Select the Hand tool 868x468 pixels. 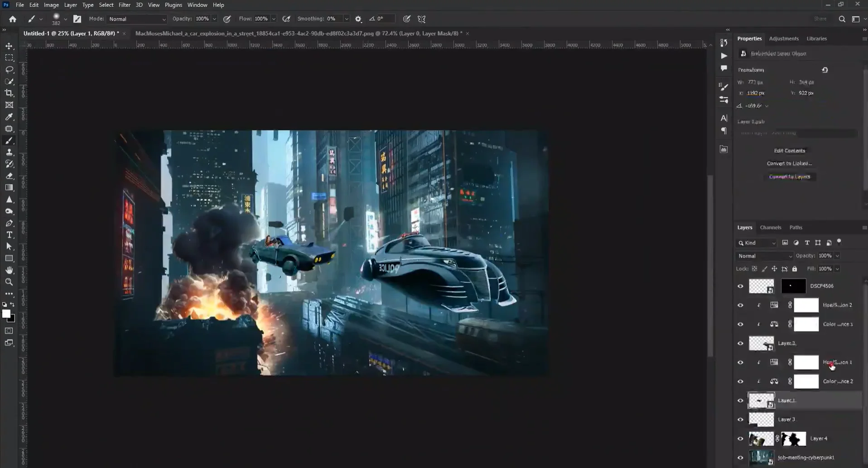coord(9,270)
